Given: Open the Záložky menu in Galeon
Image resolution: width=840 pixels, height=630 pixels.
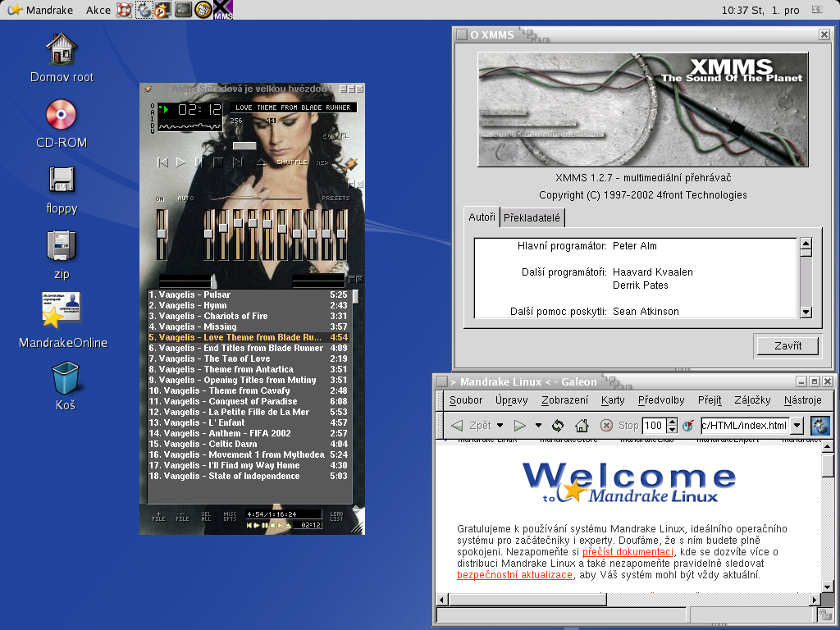Looking at the screenshot, I should coord(751,400).
